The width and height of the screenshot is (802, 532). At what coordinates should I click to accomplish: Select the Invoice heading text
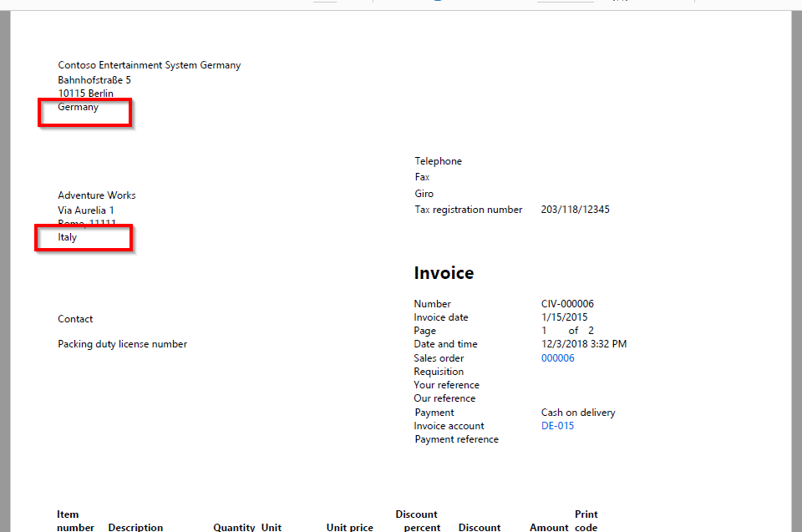[444, 273]
